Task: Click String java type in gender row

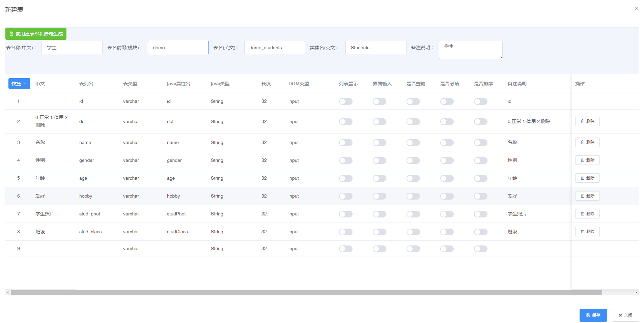Action: [x=217, y=160]
